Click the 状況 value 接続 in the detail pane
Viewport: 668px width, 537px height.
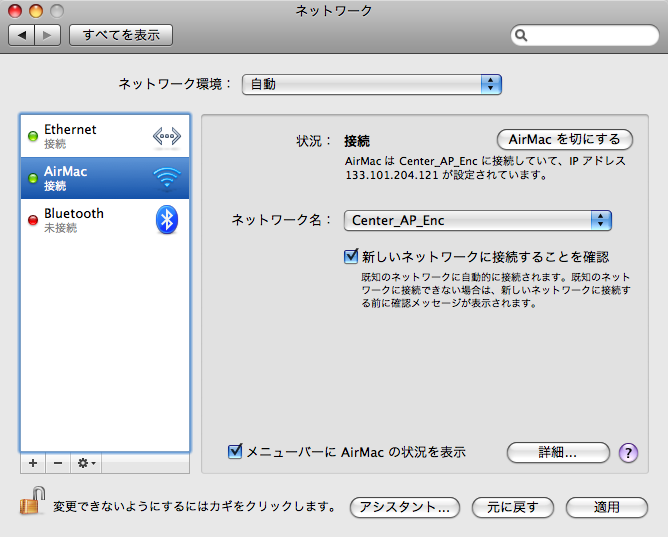point(357,141)
